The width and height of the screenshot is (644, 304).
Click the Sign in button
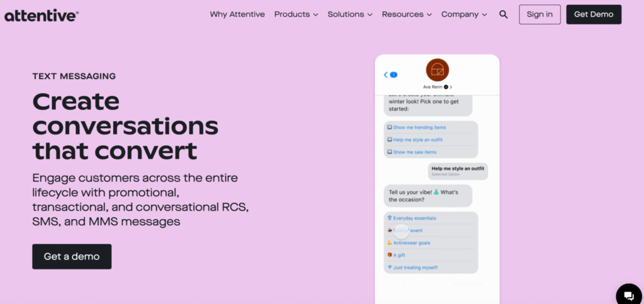tap(540, 14)
